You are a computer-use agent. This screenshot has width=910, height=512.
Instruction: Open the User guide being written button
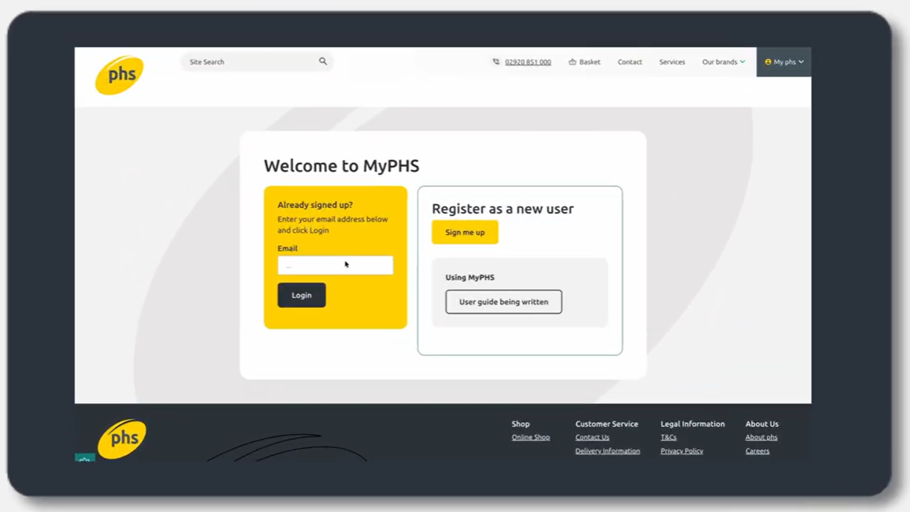tap(504, 302)
